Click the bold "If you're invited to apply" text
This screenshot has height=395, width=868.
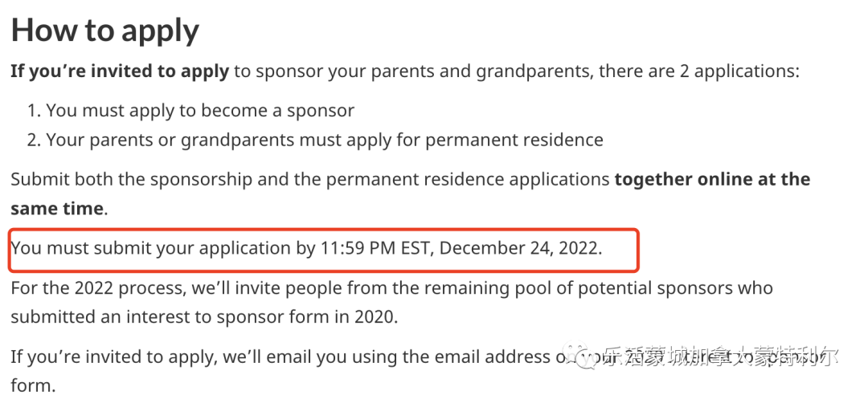[x=120, y=71]
